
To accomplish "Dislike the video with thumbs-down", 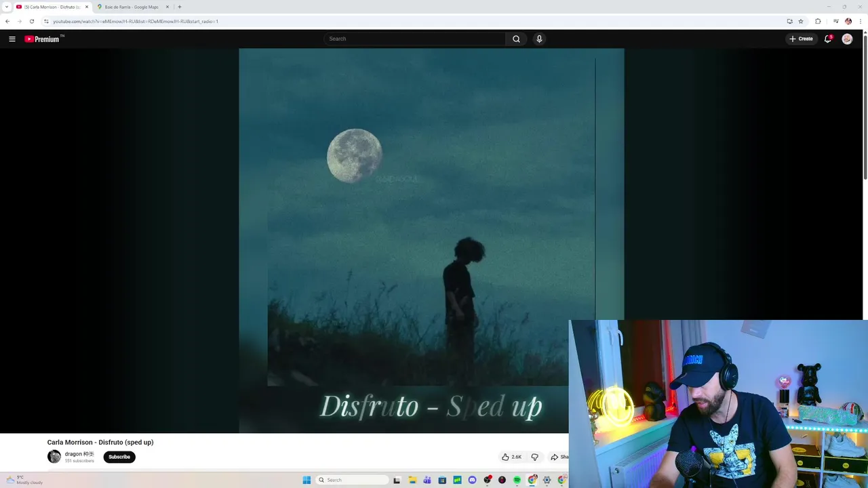I will (534, 457).
